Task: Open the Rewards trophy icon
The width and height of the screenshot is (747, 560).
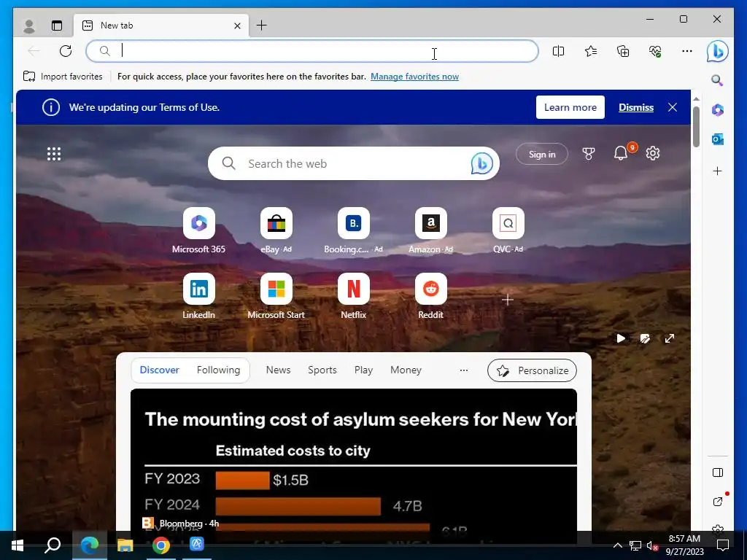Action: 589,153
